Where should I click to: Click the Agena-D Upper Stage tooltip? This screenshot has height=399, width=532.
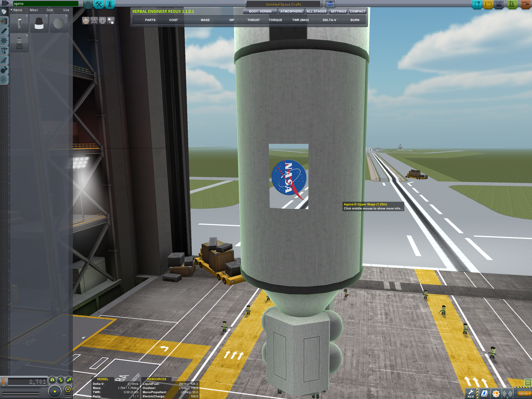(x=373, y=206)
